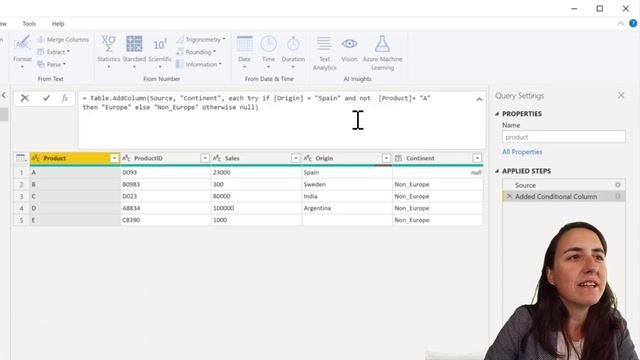The height and width of the screenshot is (360, 640).
Task: Open the Sales column filter dropdown
Action: click(x=296, y=158)
